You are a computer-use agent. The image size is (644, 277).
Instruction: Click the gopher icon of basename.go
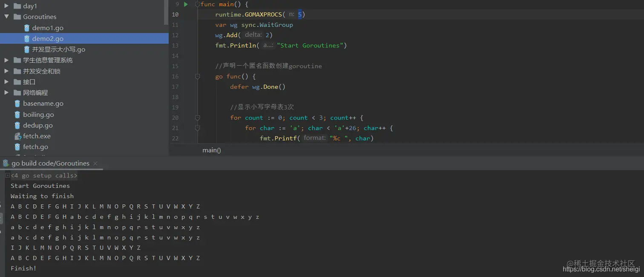pos(17,104)
